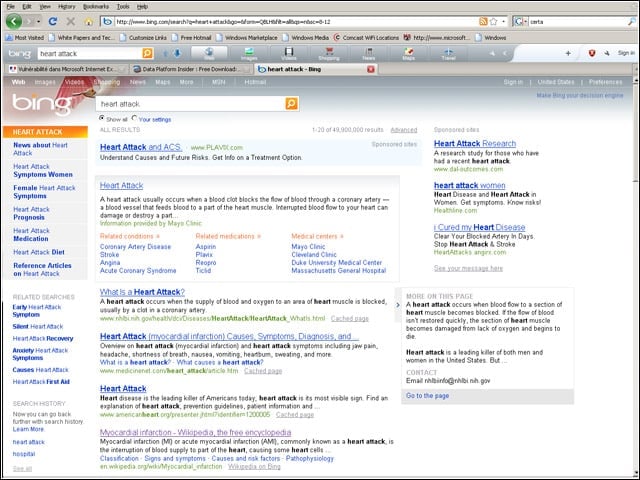Open the Myocardial infarction - Wikipedia result
This screenshot has width=640, height=480.
(x=196, y=432)
